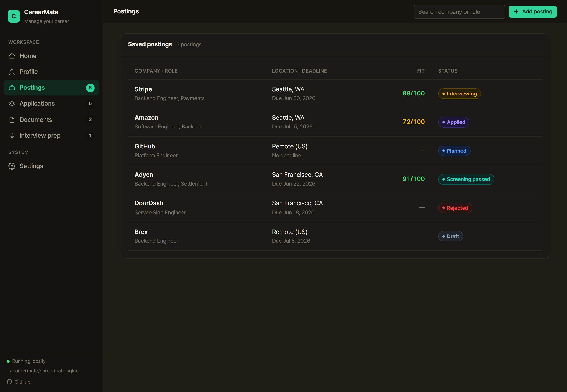
Task: Click the Interviewing status badge for Stripe
Action: click(x=459, y=94)
